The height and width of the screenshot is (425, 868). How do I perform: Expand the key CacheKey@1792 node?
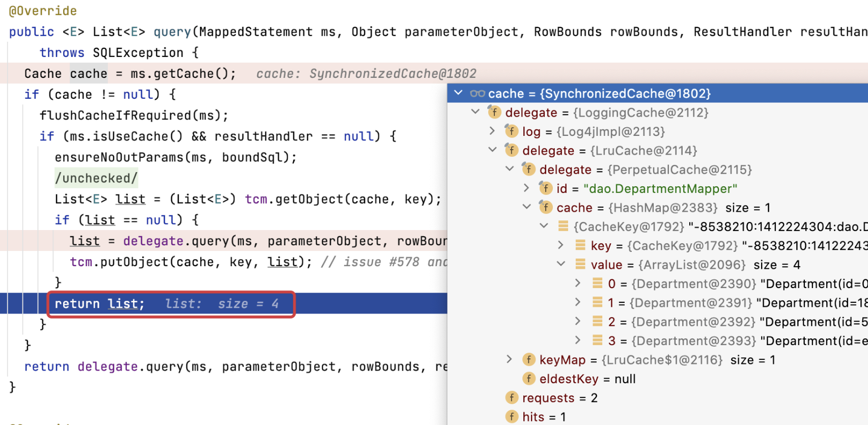coord(561,245)
